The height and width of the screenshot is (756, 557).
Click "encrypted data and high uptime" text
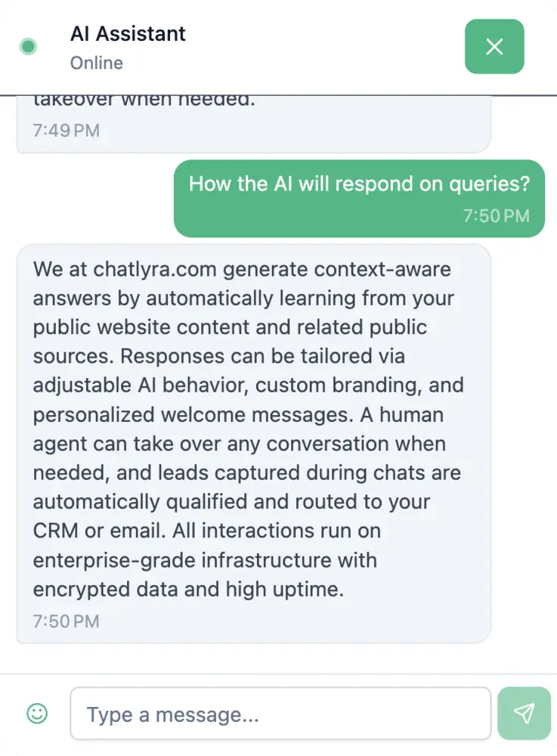(x=188, y=590)
